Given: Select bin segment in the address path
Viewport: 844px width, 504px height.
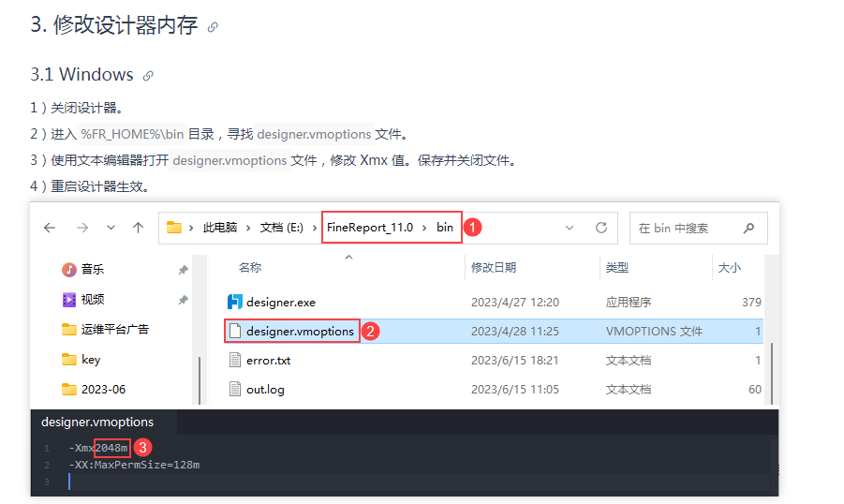Looking at the screenshot, I should (445, 228).
